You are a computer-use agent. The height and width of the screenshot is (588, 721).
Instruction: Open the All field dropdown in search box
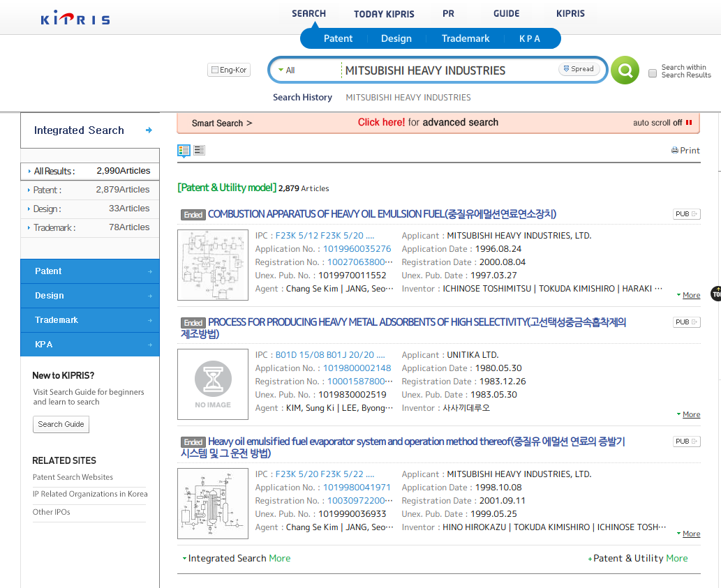(287, 70)
